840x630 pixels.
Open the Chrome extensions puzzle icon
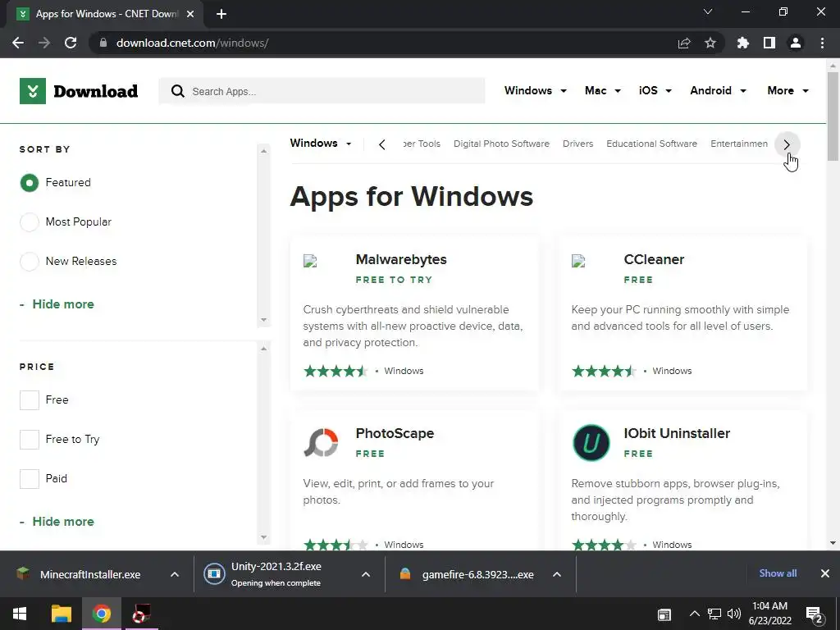[x=743, y=43]
